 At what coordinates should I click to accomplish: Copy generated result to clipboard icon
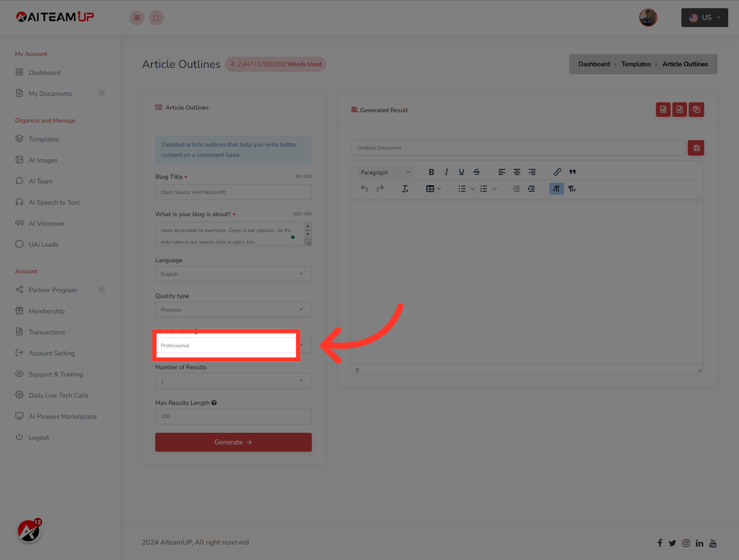tap(696, 110)
